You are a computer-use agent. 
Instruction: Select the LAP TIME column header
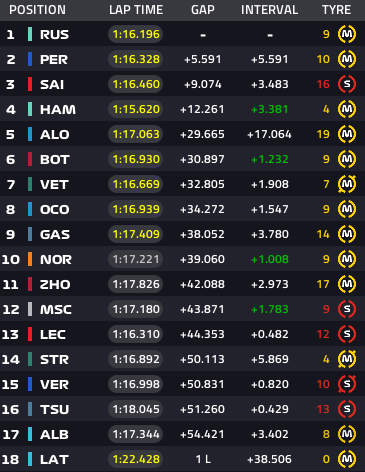136,10
